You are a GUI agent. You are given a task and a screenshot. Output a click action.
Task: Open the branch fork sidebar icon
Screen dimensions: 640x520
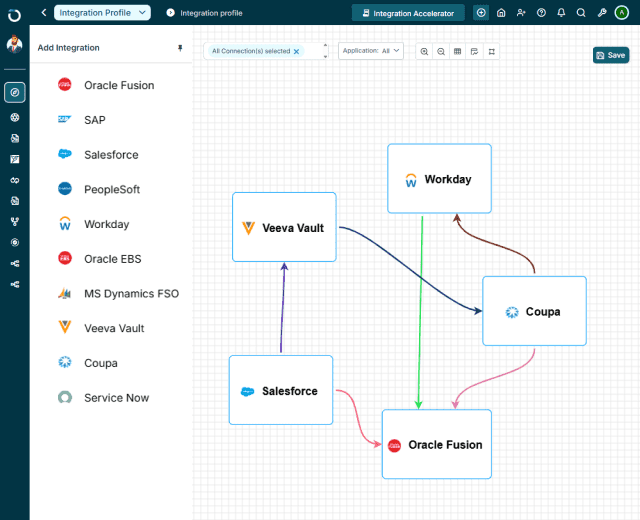15,222
